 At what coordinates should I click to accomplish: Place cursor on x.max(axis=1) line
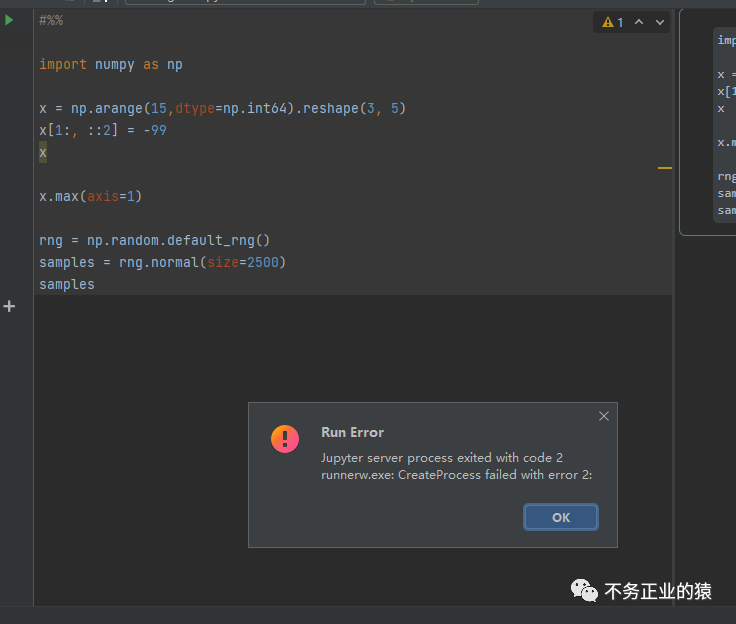click(90, 196)
